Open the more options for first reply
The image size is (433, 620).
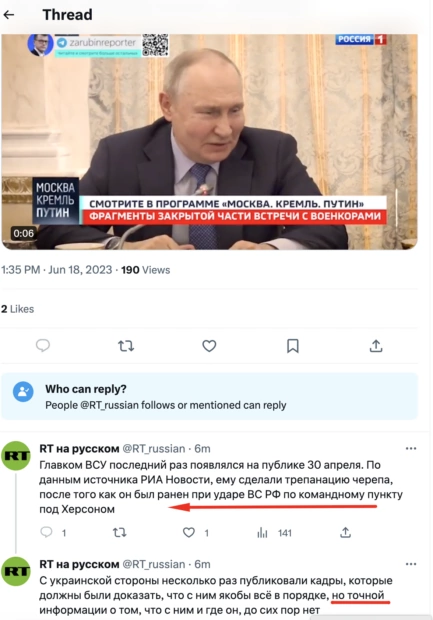point(411,448)
